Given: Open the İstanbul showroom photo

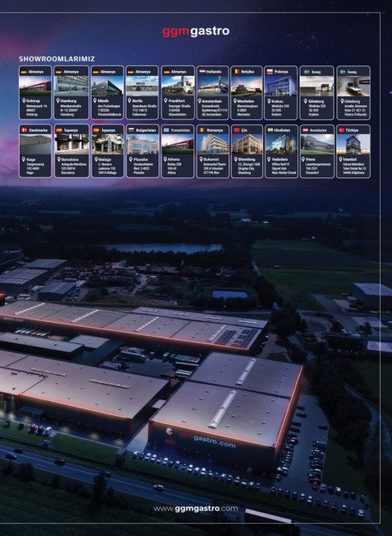Looking at the screenshot, I should point(354,145).
